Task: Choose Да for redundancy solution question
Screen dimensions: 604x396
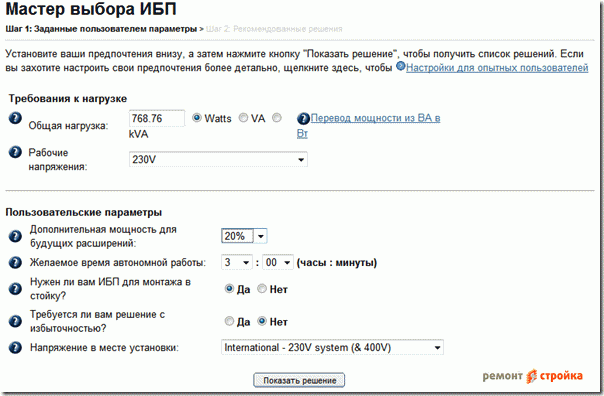Action: [x=229, y=320]
